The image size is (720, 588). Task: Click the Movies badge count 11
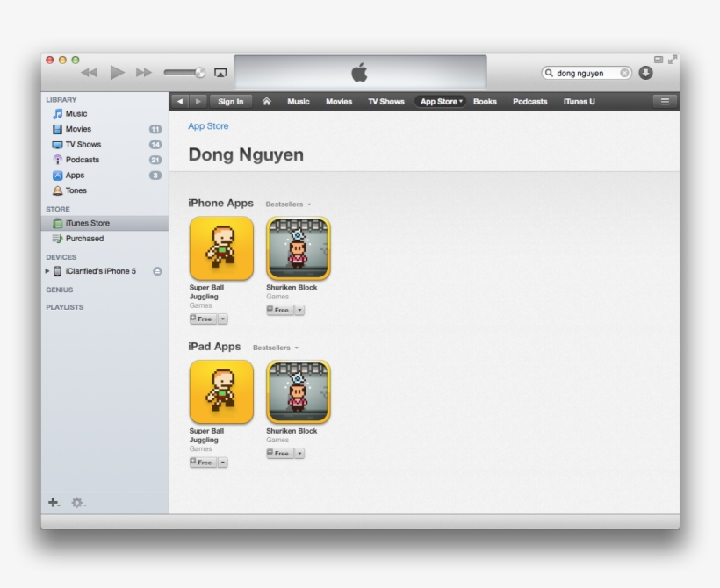point(155,129)
